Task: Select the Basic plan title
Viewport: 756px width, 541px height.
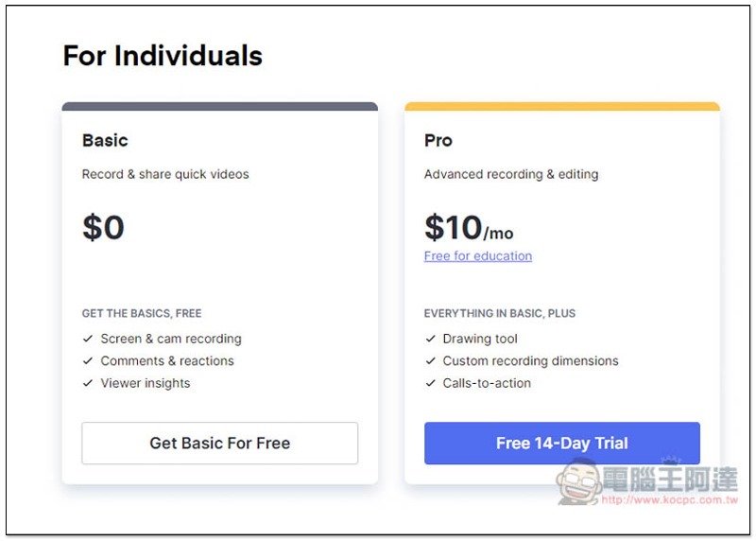Action: pos(105,141)
